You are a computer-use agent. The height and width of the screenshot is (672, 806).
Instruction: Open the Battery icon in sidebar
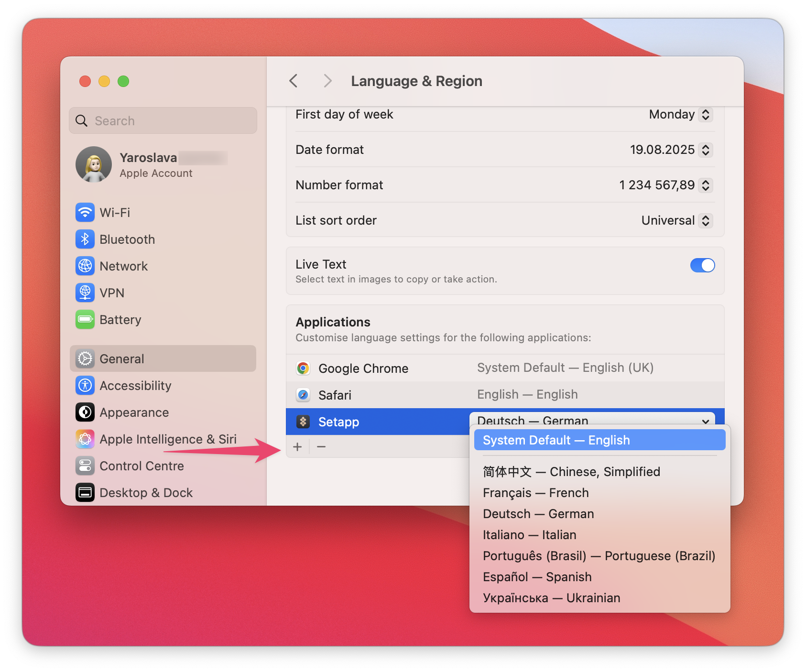(x=85, y=319)
